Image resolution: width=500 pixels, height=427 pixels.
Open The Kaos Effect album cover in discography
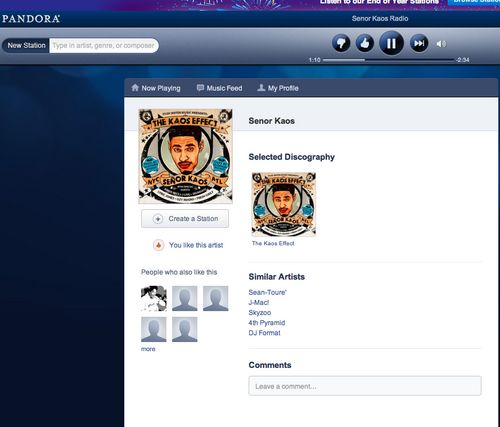coord(284,204)
